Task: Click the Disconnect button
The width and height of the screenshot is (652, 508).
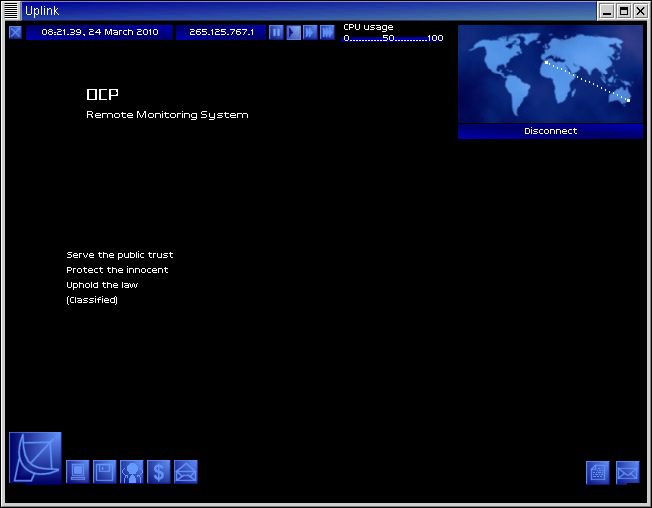Action: (550, 131)
